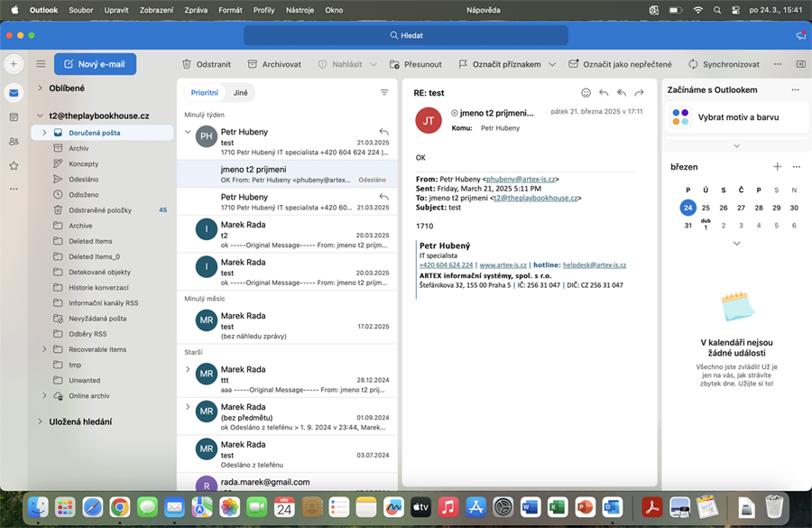Open the message list filter icon

384,93
